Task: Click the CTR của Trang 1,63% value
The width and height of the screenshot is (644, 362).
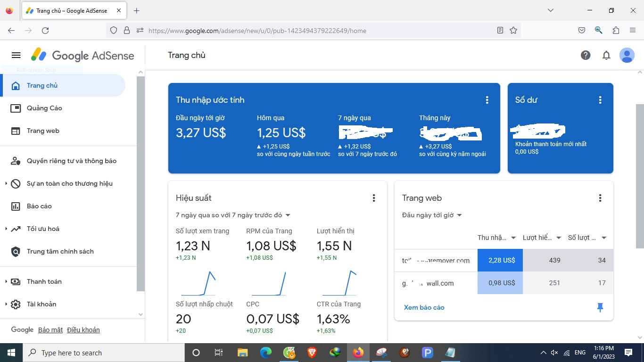Action: (x=333, y=319)
